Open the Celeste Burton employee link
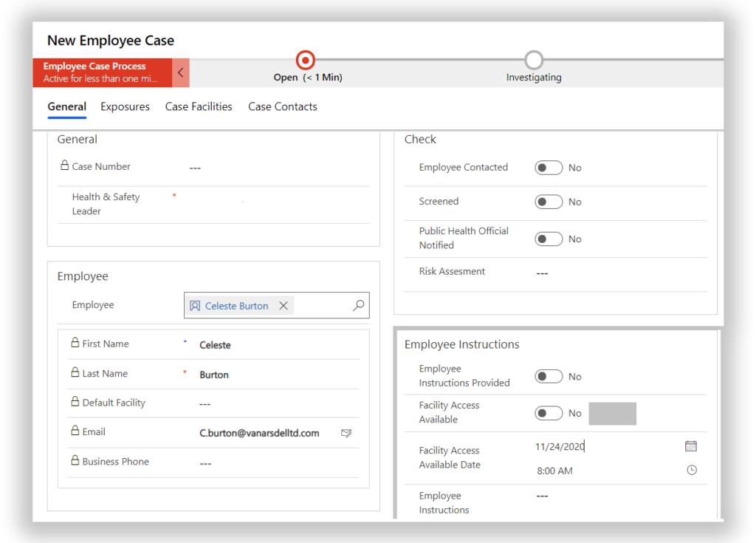 coord(236,306)
